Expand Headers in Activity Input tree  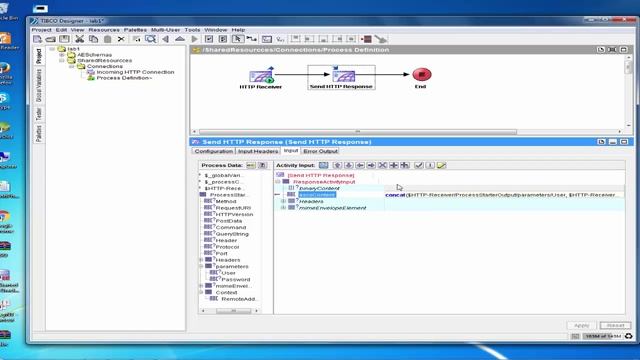(283, 201)
